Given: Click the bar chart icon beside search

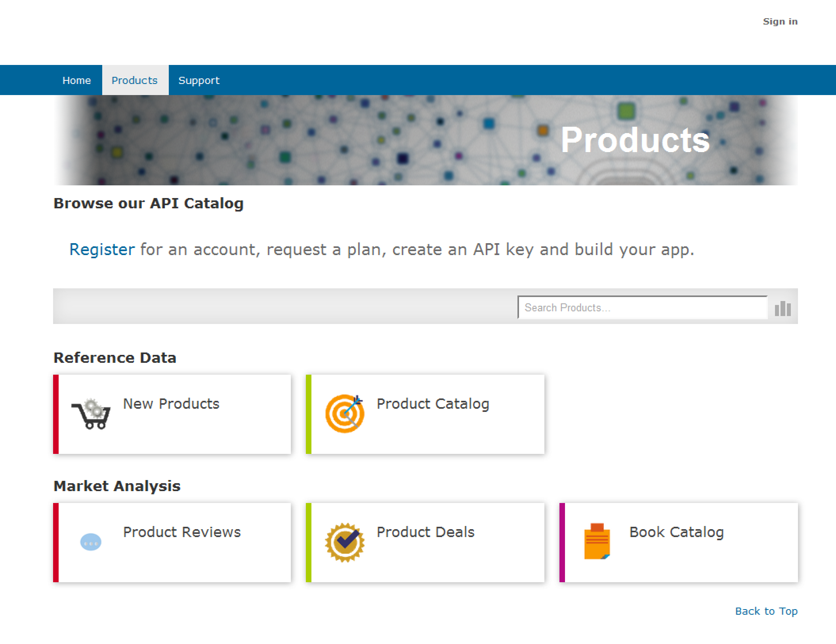Looking at the screenshot, I should tap(783, 309).
